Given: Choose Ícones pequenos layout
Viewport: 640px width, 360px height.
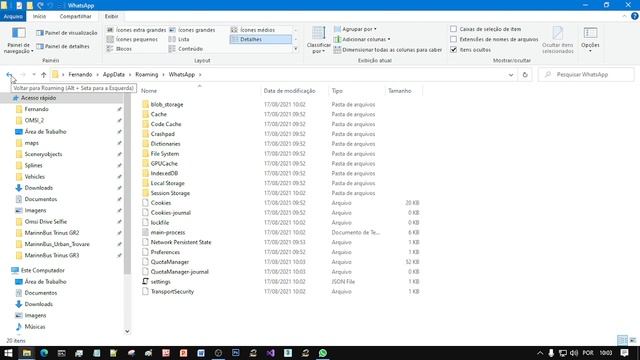Looking at the screenshot, I should coord(132,39).
